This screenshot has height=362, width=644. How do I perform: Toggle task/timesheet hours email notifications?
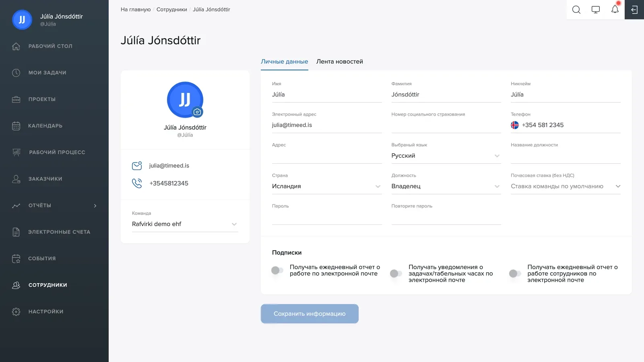pyautogui.click(x=396, y=274)
